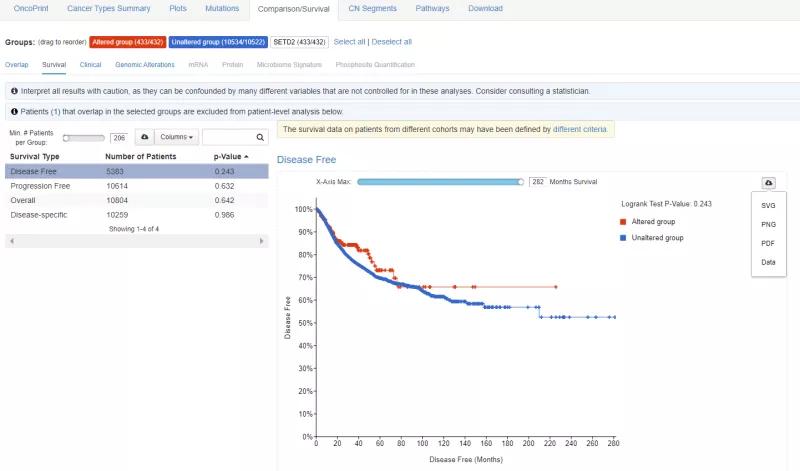
Task: Choose SVG from the download menu
Action: [x=768, y=205]
